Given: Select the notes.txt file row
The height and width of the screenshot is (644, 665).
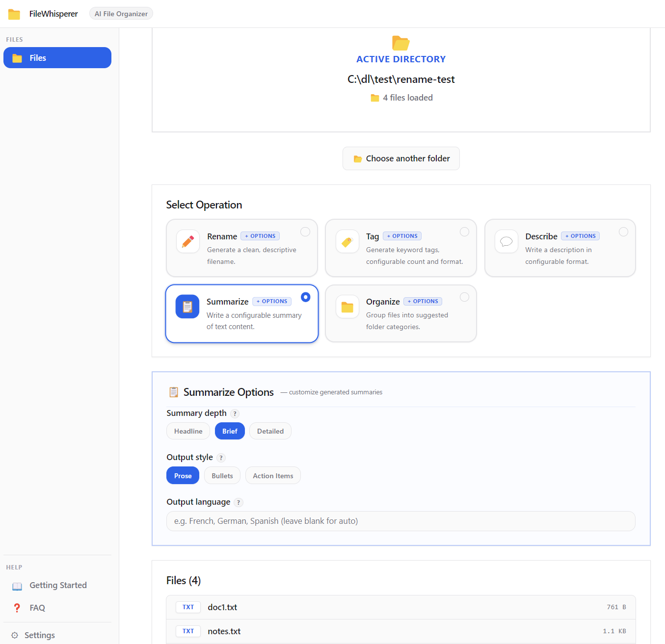Looking at the screenshot, I should (x=401, y=631).
